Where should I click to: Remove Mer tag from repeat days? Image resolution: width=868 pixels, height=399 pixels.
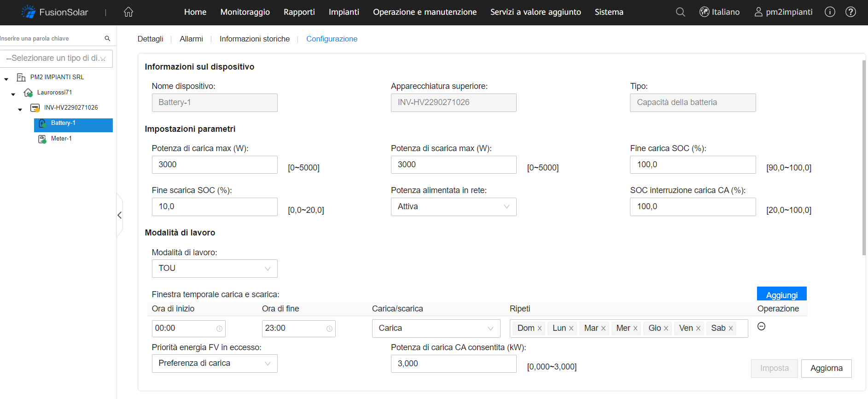pyautogui.click(x=635, y=329)
